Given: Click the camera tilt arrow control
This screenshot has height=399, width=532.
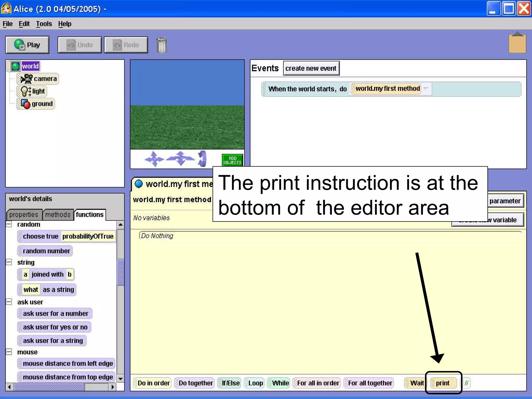Looking at the screenshot, I should 202,158.
